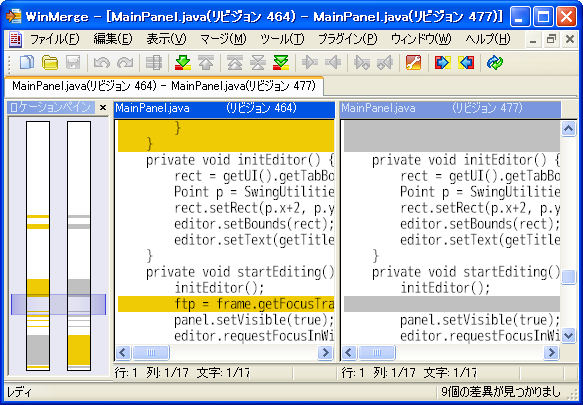Click All left blue arrow icon
Viewport: 583px width, 405px height.
coord(466,62)
